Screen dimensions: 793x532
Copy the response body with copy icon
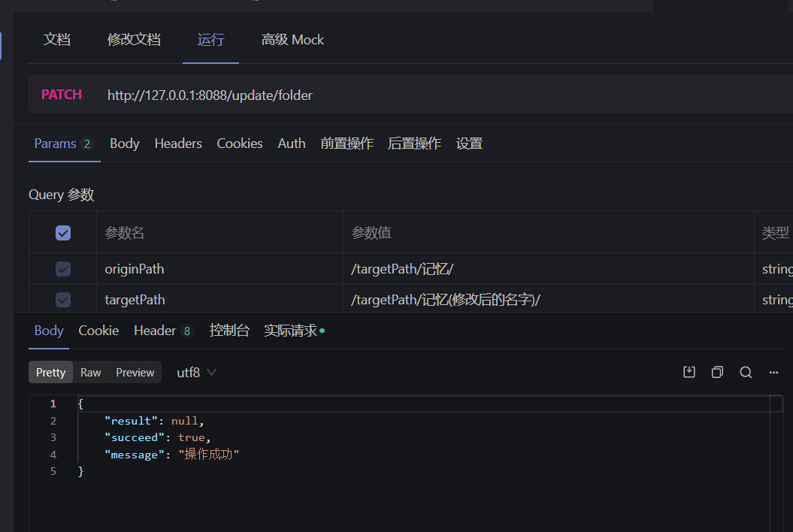717,372
